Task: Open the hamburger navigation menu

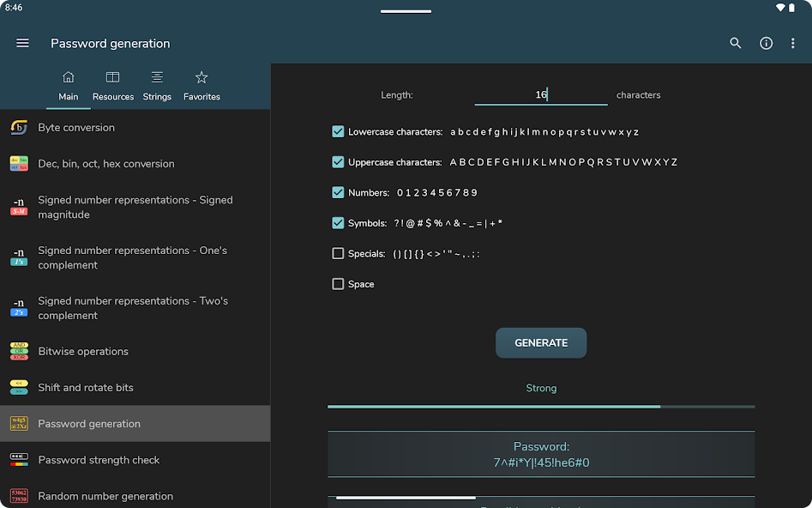Action: pyautogui.click(x=22, y=43)
